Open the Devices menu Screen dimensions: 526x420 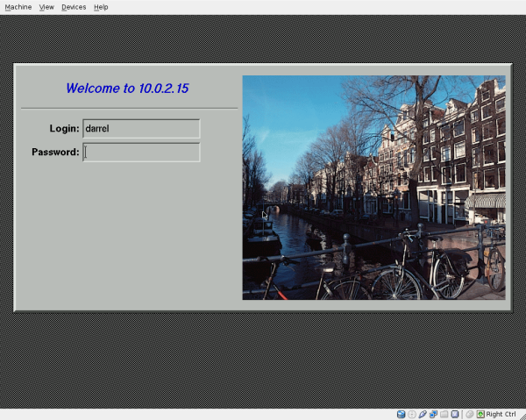click(74, 7)
